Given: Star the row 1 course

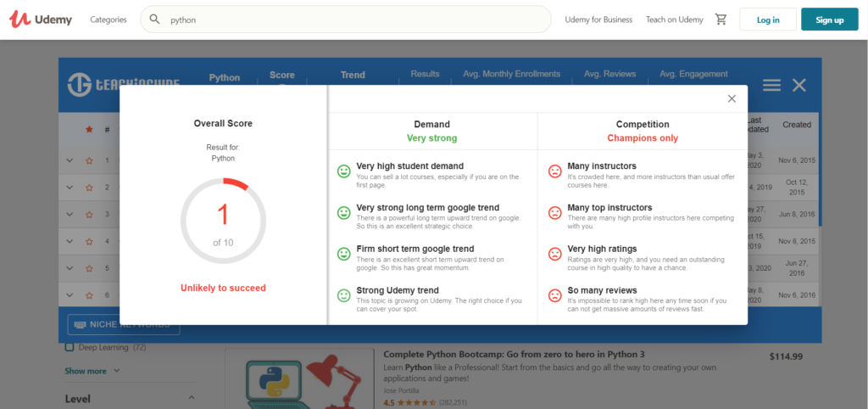Looking at the screenshot, I should tap(89, 160).
